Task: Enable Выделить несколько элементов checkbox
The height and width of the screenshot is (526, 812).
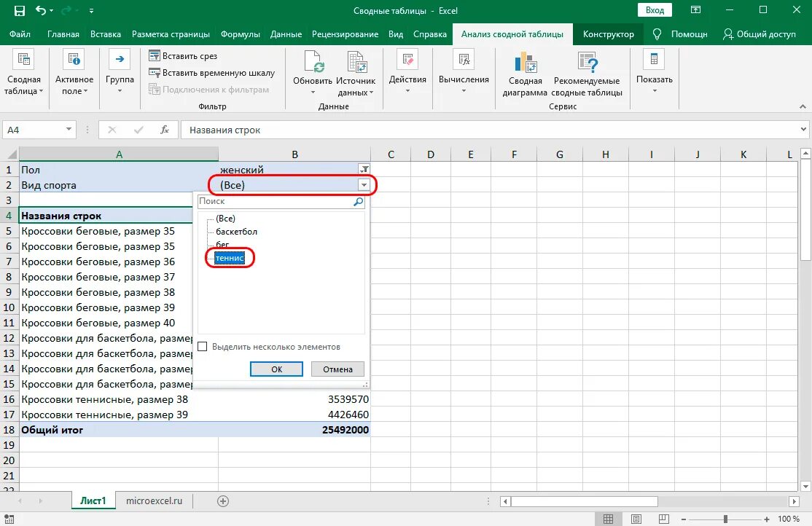Action: point(203,346)
